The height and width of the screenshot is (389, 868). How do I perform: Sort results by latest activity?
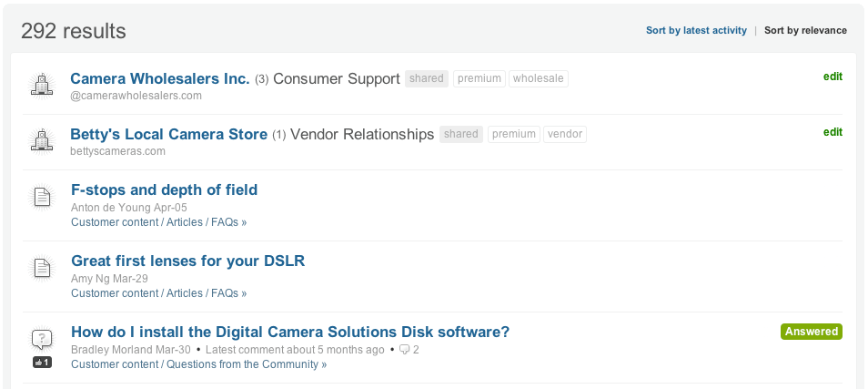(696, 30)
